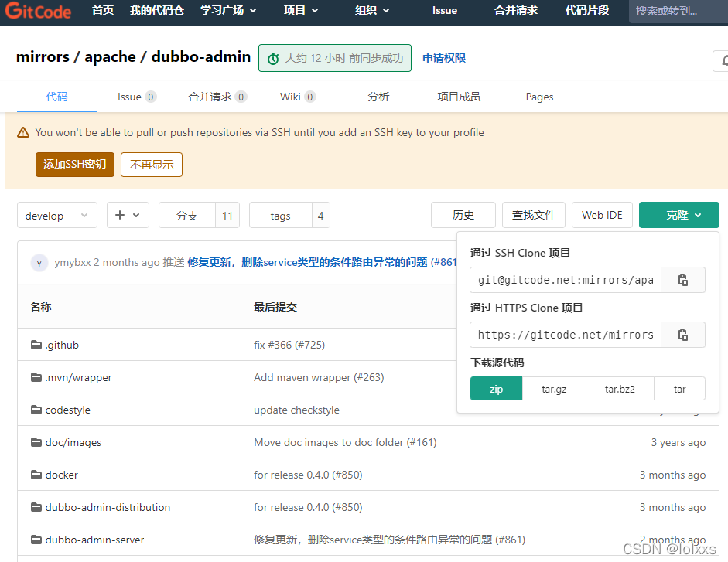Open 我的代码仓 in top nav
The height and width of the screenshot is (562, 728).
(x=157, y=10)
